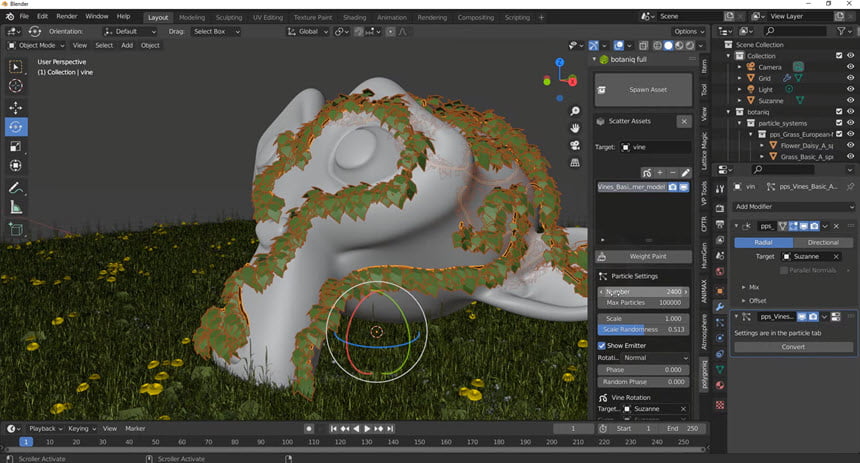Viewport: 860px width, 463px height.
Task: Open the Object Mode dropdown
Action: click(x=36, y=46)
